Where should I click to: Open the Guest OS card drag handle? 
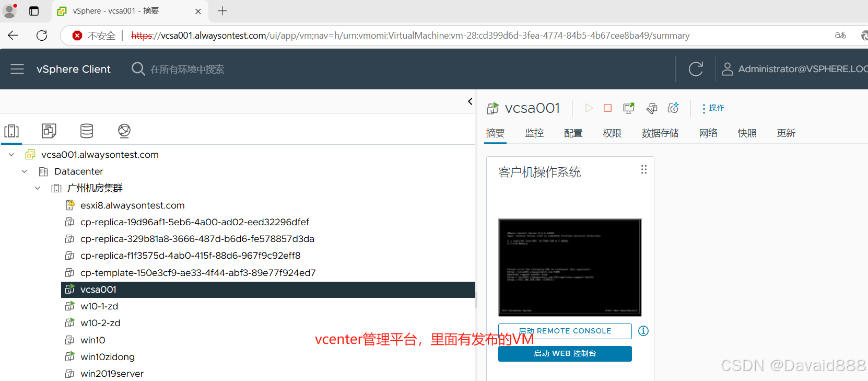click(x=644, y=169)
